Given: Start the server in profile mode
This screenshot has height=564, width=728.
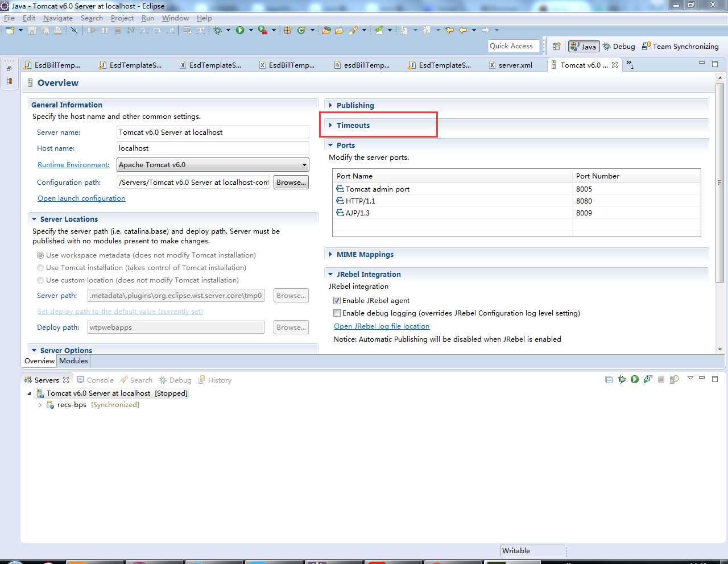Looking at the screenshot, I should point(648,379).
